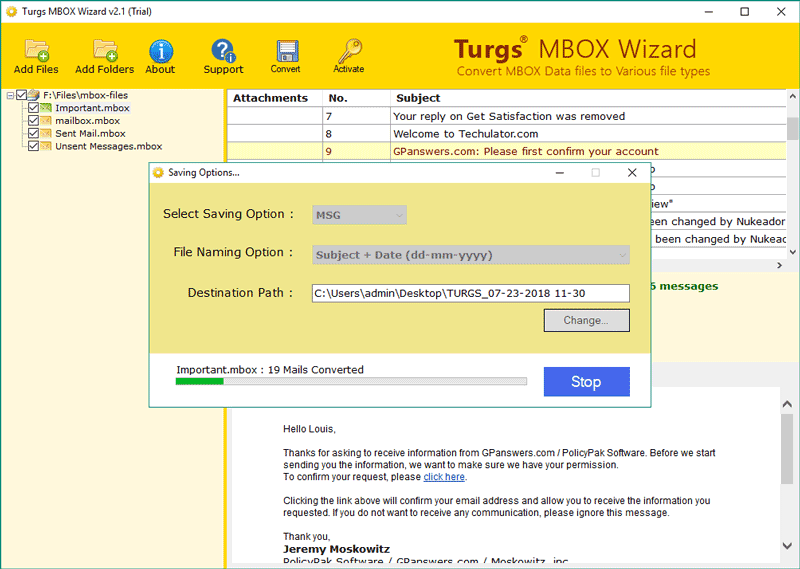Click row number 8 cell
The width and height of the screenshot is (800, 569).
(x=356, y=134)
